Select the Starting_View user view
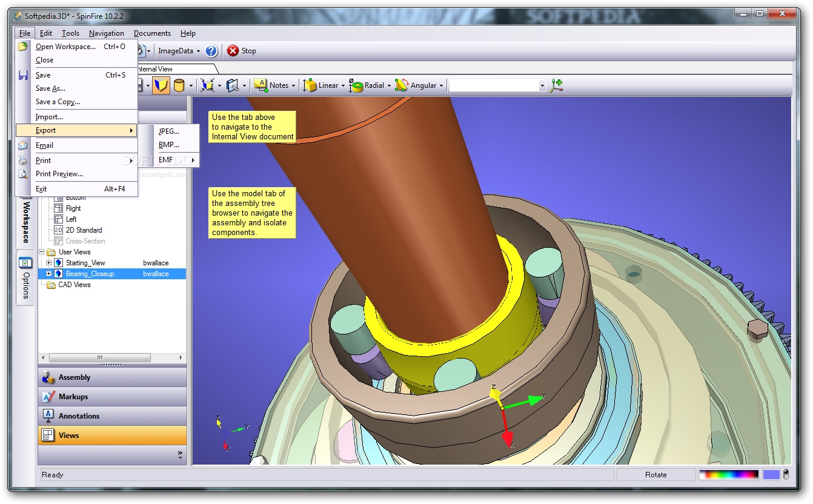 (85, 263)
